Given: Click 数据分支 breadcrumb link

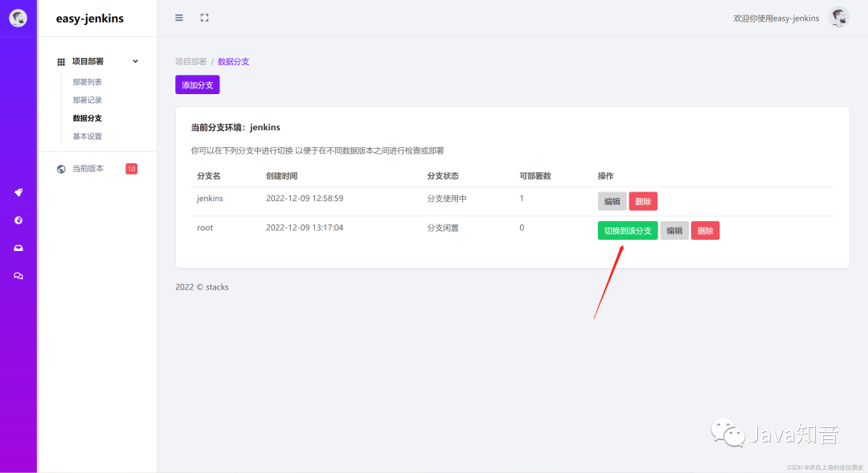Looking at the screenshot, I should [233, 61].
